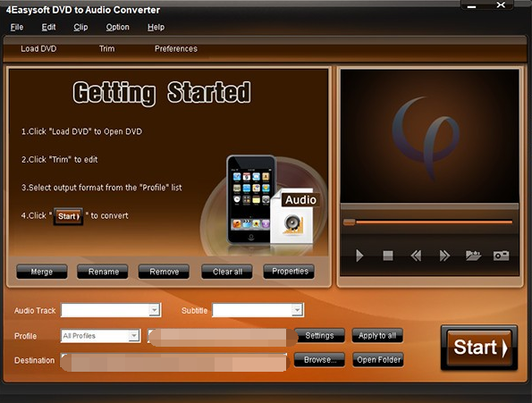This screenshot has height=403, width=532.
Task: Open profile Settings
Action: pyautogui.click(x=319, y=336)
